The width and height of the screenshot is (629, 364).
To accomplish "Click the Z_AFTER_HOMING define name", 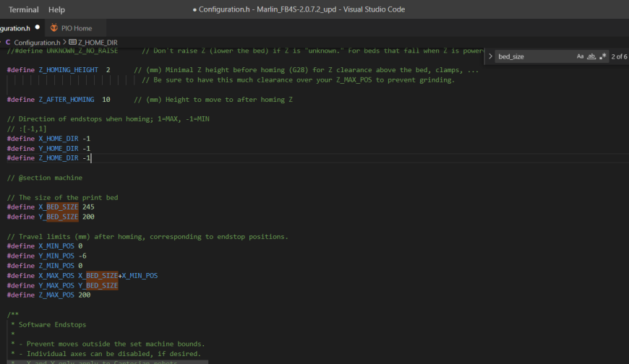I will coord(67,100).
